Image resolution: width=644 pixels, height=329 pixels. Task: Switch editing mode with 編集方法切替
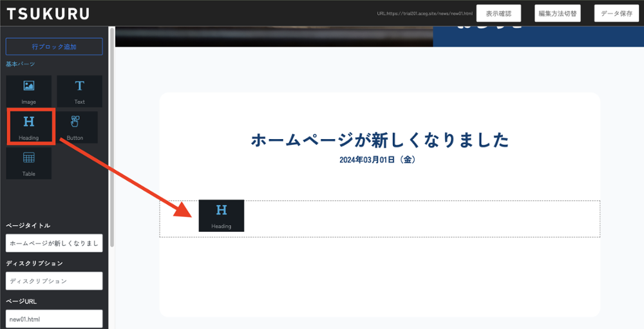558,14
